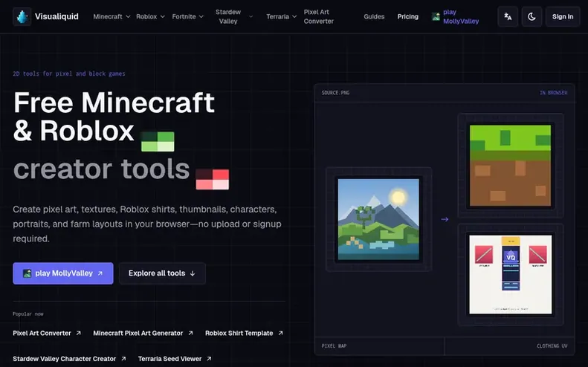Expand the Terraria dropdown menu
Screen dimensions: 588x367
click(281, 16)
